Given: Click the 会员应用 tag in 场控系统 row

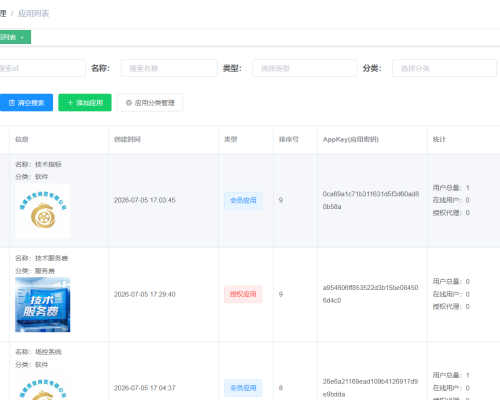Looking at the screenshot, I should tap(243, 388).
